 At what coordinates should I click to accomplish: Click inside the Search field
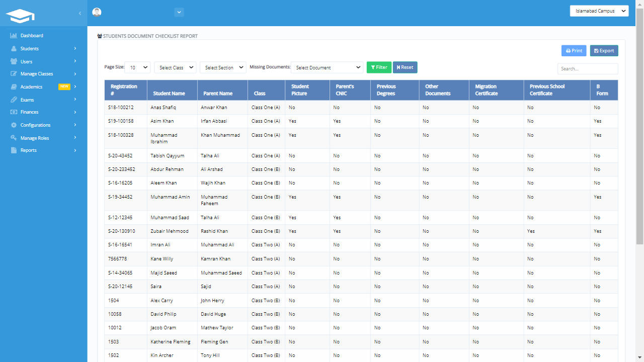[x=587, y=68]
